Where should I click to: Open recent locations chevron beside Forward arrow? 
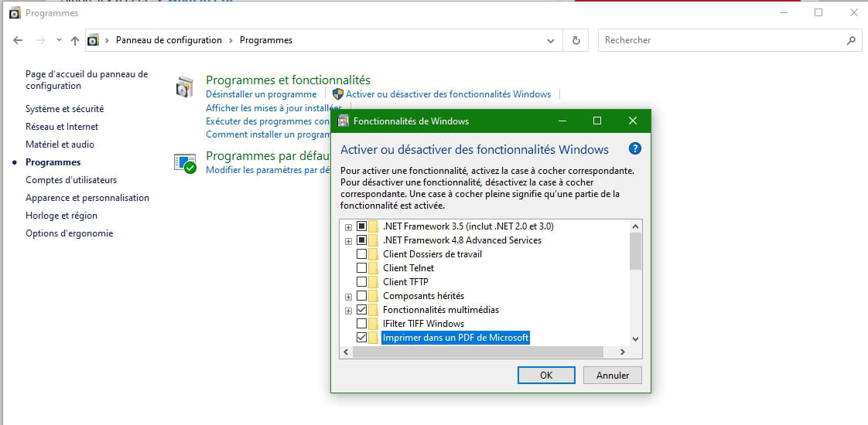coord(60,40)
